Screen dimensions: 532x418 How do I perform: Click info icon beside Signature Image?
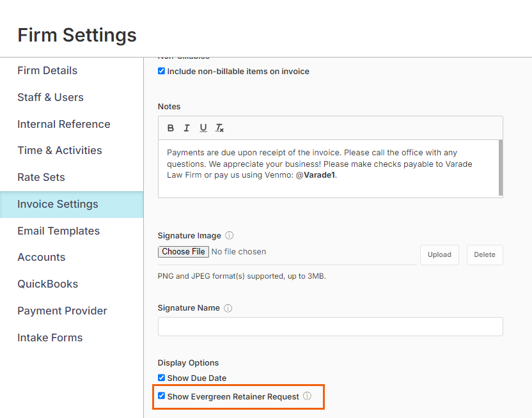230,236
